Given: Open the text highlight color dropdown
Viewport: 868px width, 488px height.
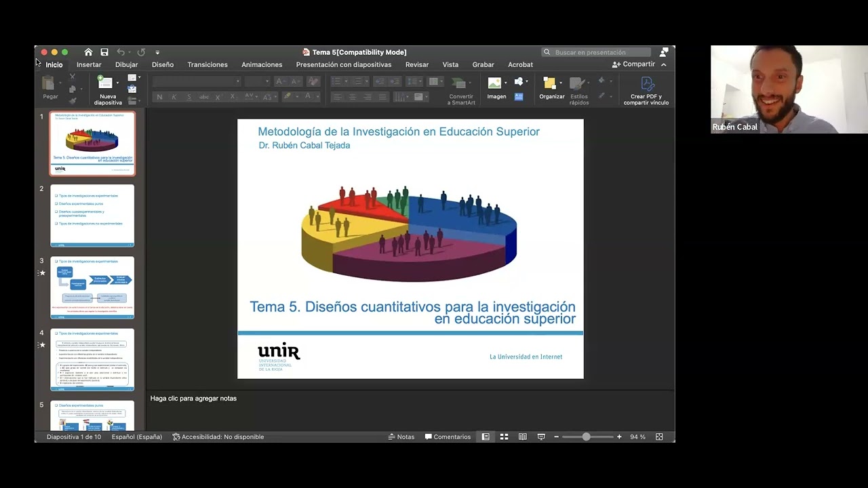Looking at the screenshot, I should [298, 97].
